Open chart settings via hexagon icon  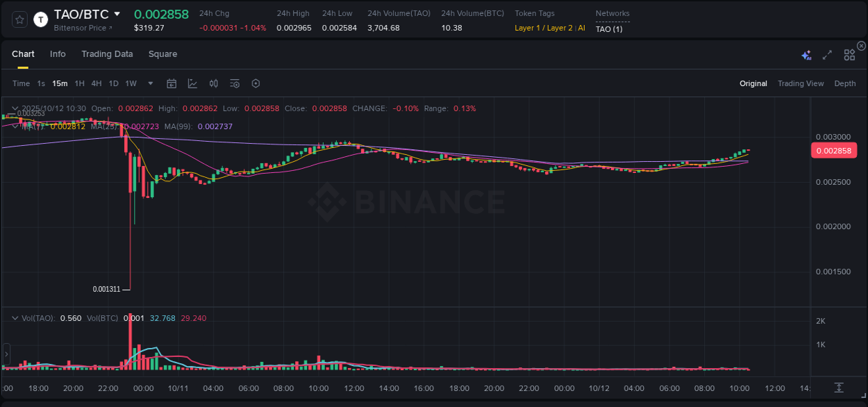tap(256, 83)
